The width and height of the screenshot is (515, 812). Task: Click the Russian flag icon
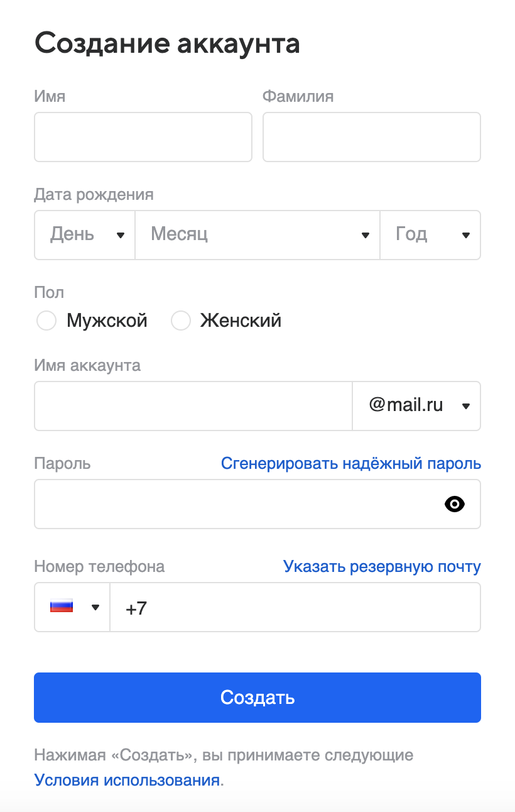tap(62, 607)
